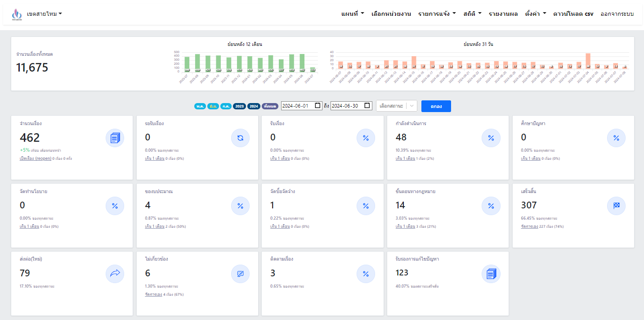Screen dimensions: 644x320
Task: Click the percent icon in ของบประมาณ card
Action: point(240,206)
